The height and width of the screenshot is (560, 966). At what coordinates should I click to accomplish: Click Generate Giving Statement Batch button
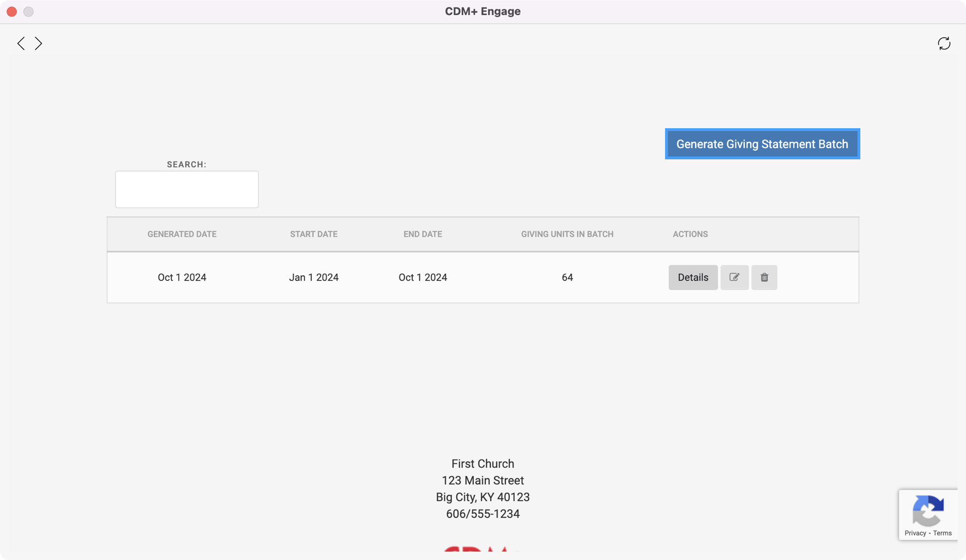762,144
